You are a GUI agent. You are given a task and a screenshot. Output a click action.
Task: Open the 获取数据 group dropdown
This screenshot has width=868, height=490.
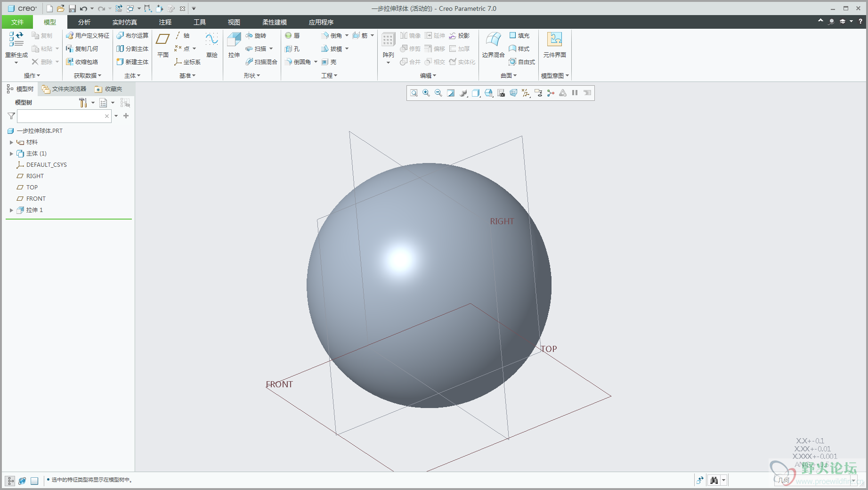pyautogui.click(x=88, y=75)
